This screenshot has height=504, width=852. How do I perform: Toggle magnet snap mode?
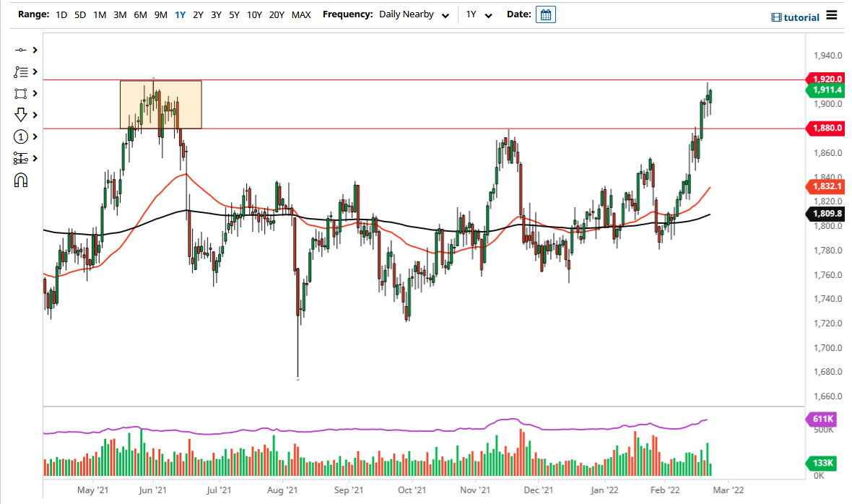[20, 179]
